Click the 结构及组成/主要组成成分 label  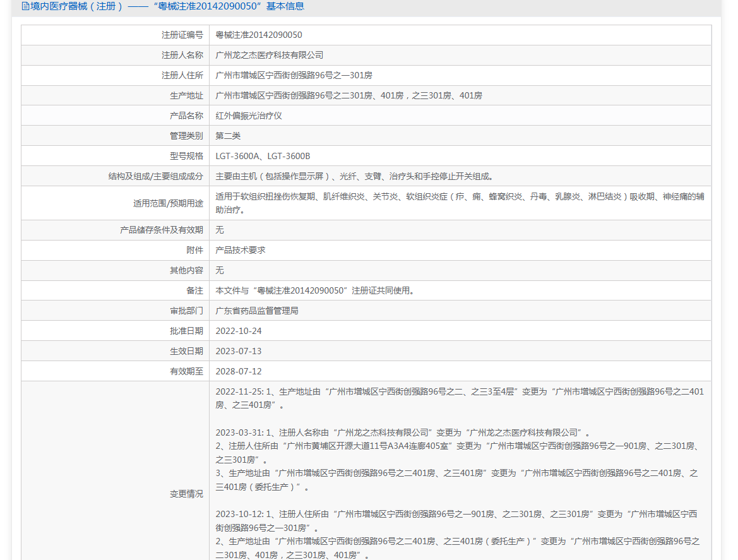click(x=156, y=177)
